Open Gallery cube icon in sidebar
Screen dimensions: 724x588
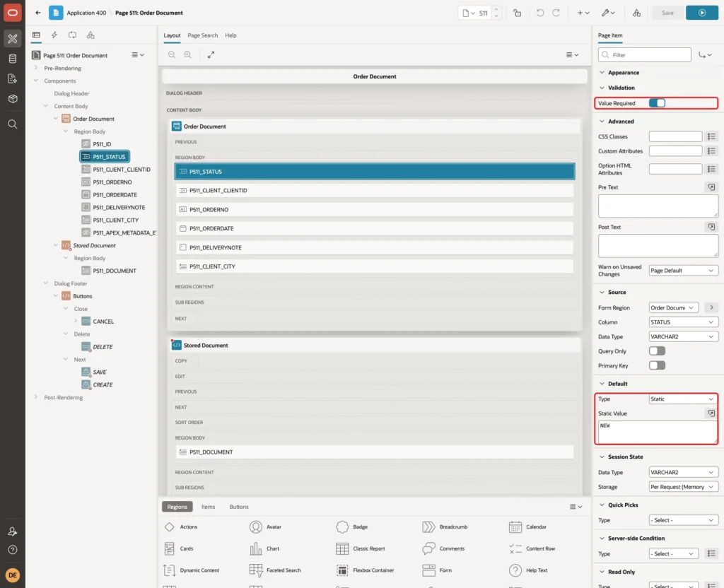pos(13,98)
